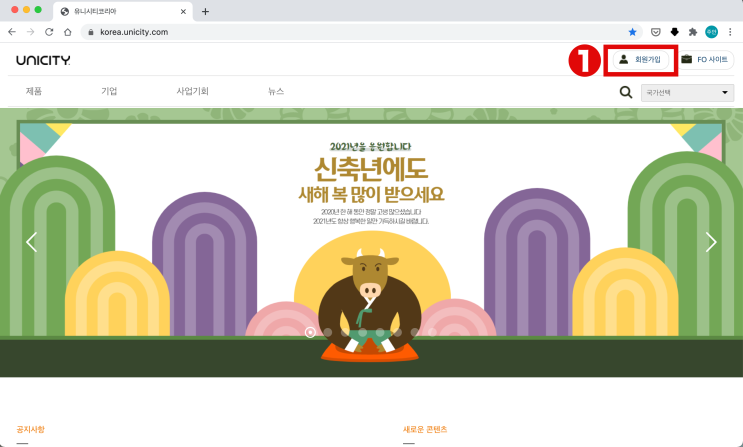Expand the 국가선택 country dropdown
743x447 pixels.
(687, 92)
